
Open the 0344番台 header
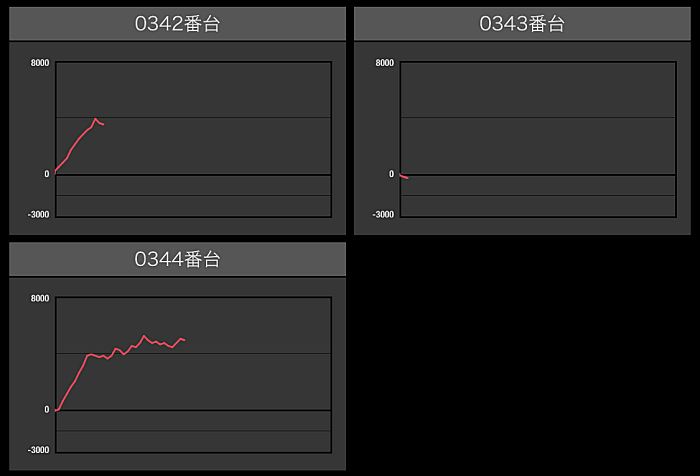coord(177,259)
